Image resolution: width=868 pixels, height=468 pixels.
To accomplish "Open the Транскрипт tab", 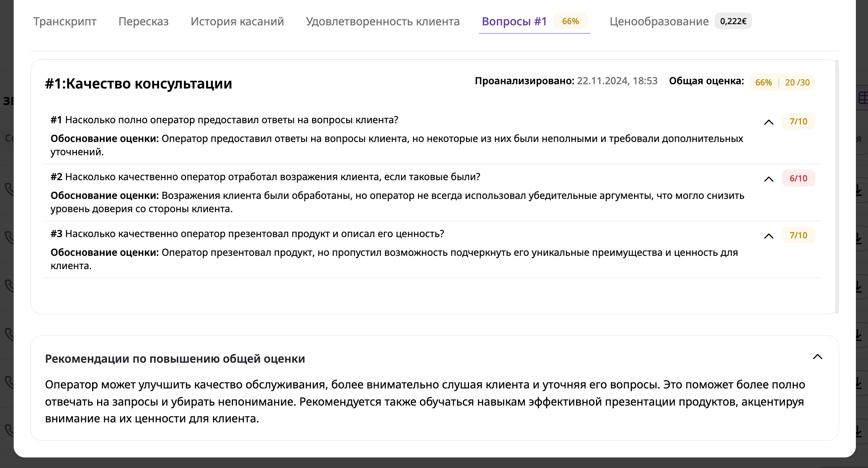I will point(65,21).
